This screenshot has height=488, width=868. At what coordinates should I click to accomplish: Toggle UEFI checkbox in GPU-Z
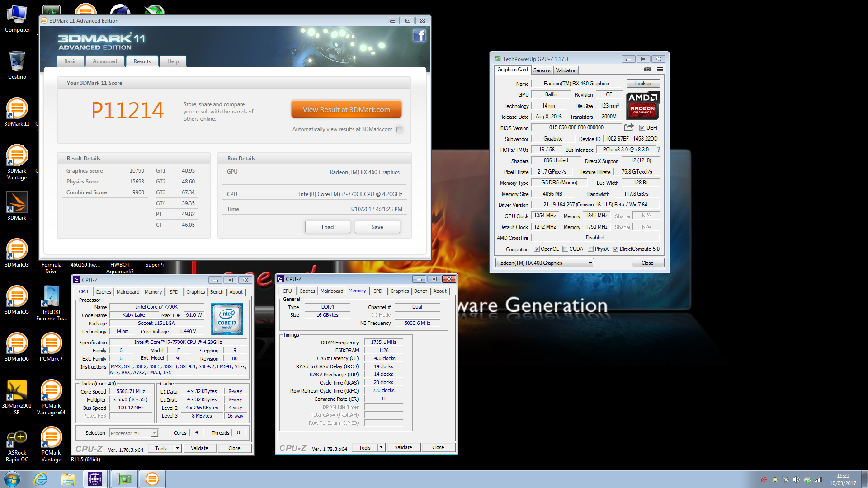pyautogui.click(x=642, y=128)
